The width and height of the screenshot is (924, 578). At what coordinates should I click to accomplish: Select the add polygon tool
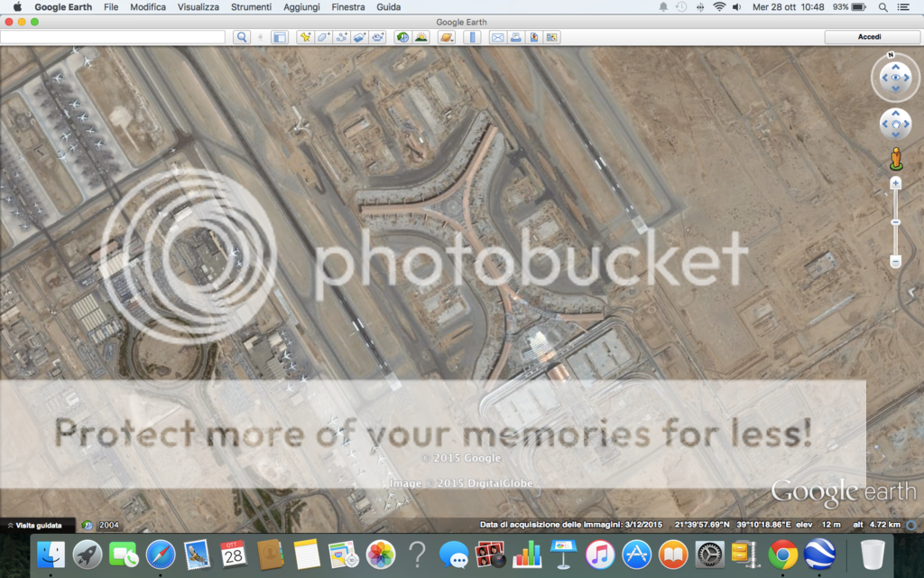[x=323, y=37]
